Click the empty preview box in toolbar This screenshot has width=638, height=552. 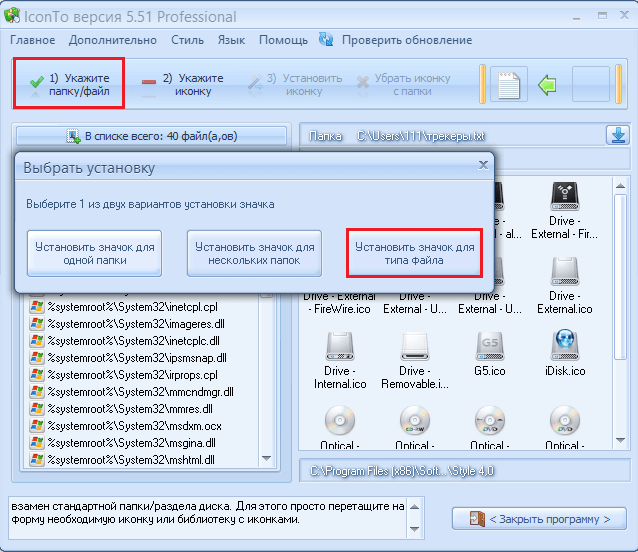591,84
